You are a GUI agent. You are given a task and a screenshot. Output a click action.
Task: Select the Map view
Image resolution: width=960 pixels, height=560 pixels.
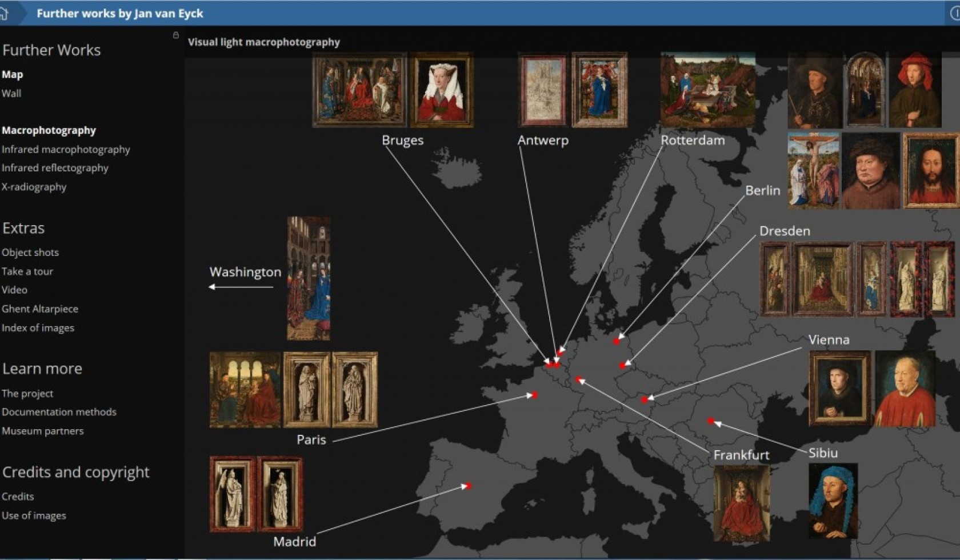(12, 74)
